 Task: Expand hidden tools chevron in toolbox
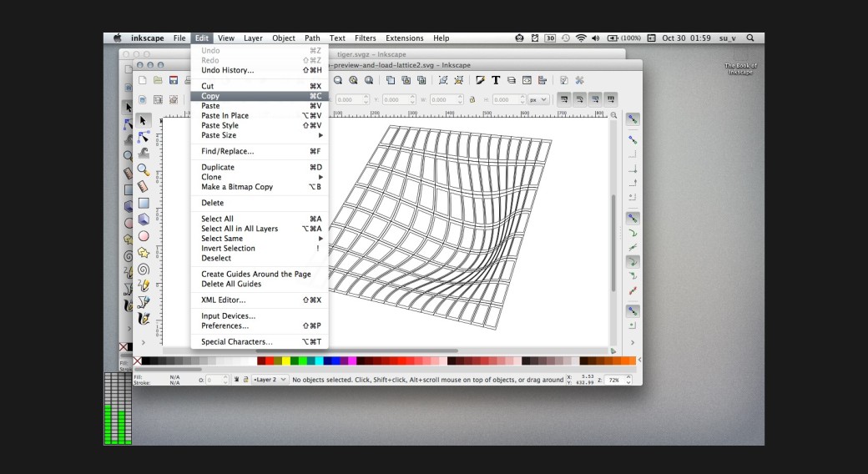click(144, 342)
